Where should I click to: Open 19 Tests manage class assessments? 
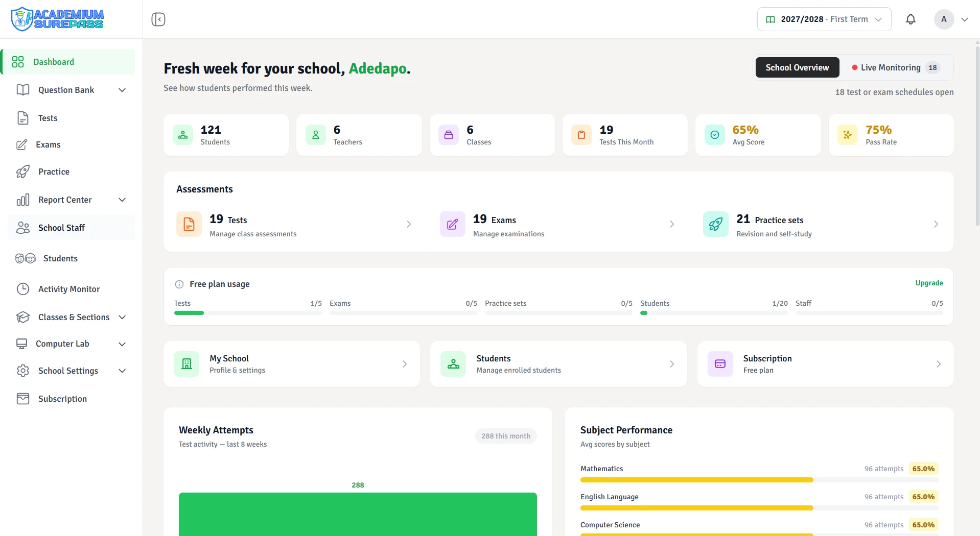295,224
